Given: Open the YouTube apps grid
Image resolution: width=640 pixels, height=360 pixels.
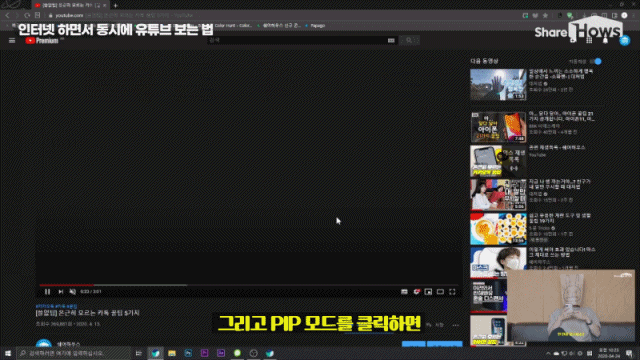Looking at the screenshot, I should 589,40.
